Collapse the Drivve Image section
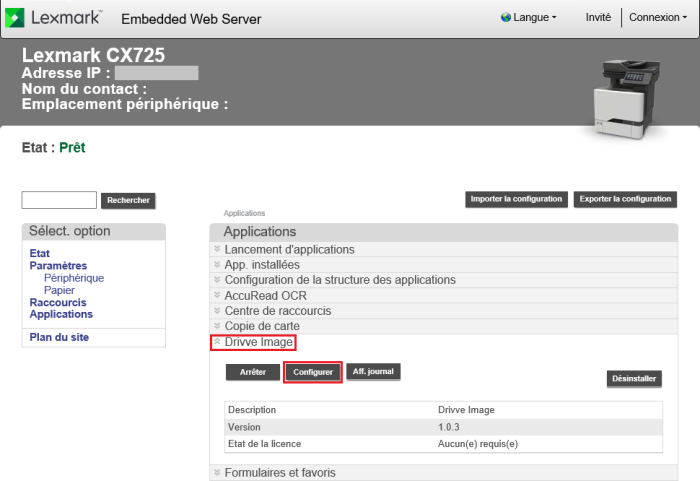 point(258,343)
